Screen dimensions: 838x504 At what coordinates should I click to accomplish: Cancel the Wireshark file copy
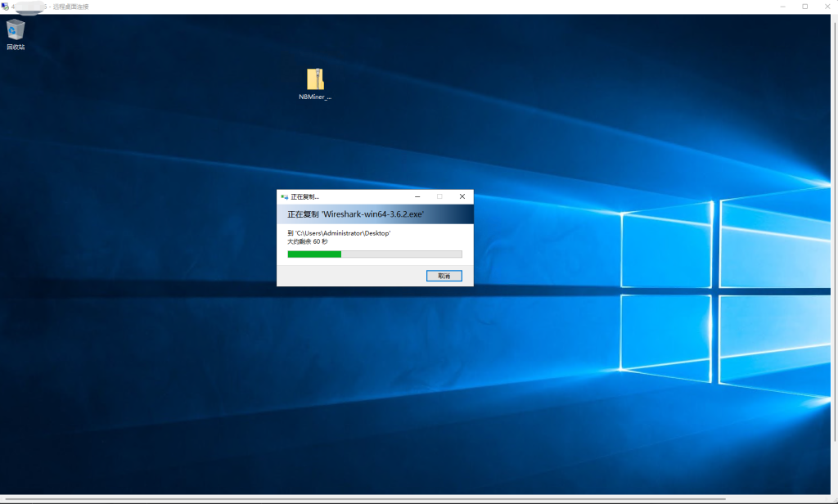point(444,276)
